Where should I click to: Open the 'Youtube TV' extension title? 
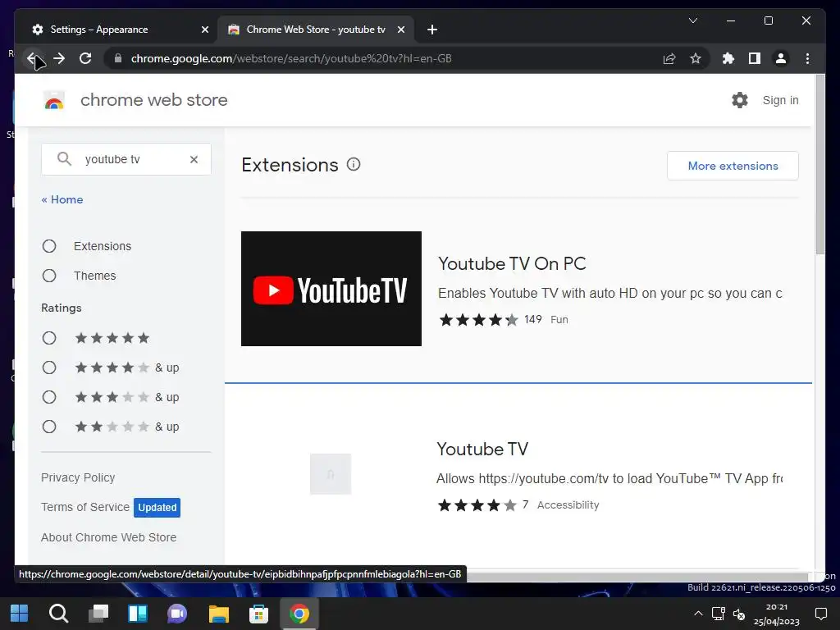[x=482, y=449]
